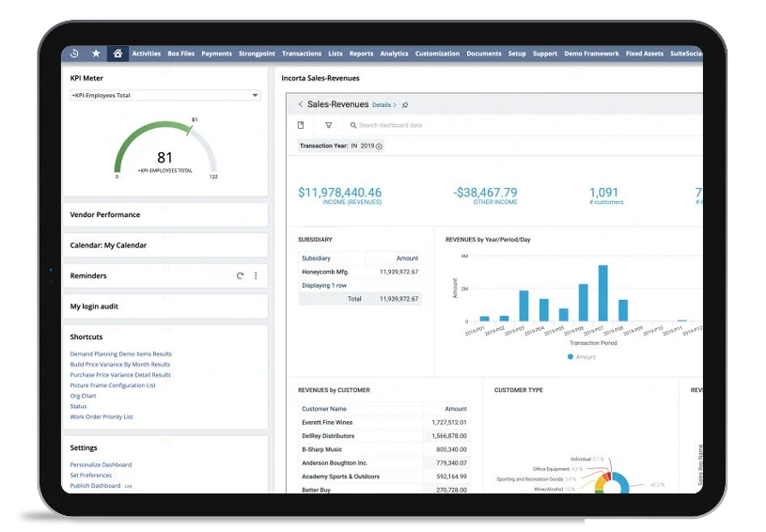766x532 pixels.
Task: Toggle the Amount legend in revenues chart
Action: (582, 357)
